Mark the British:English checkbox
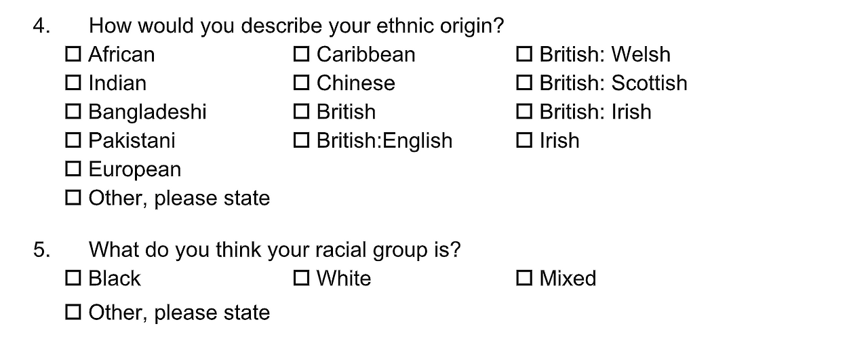This screenshot has width=868, height=362. (x=301, y=141)
